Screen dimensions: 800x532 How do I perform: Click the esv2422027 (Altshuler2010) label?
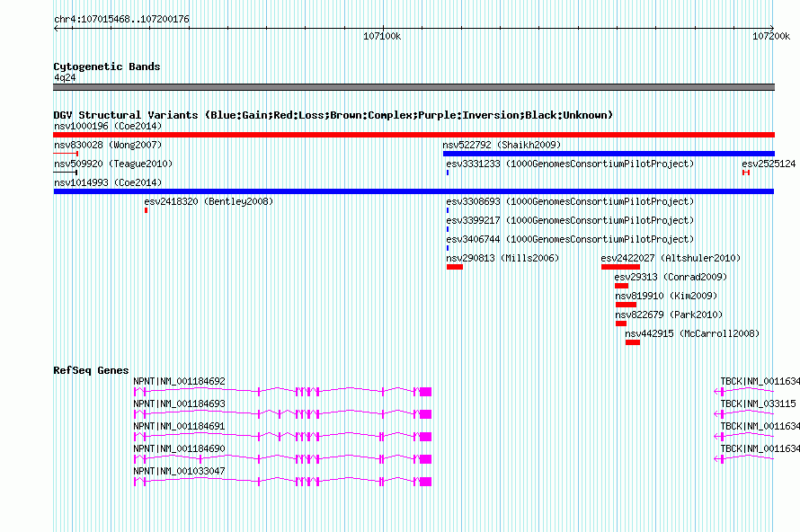click(x=671, y=258)
